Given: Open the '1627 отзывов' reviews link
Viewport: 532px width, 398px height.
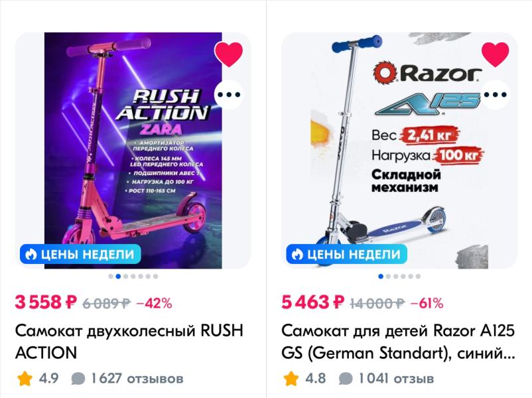Looking at the screenshot, I should pos(137,379).
